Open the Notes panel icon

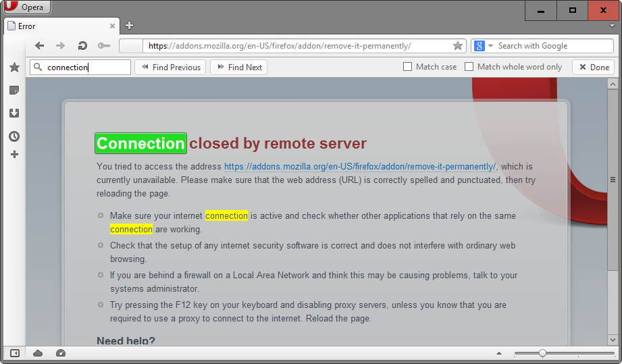(x=14, y=90)
